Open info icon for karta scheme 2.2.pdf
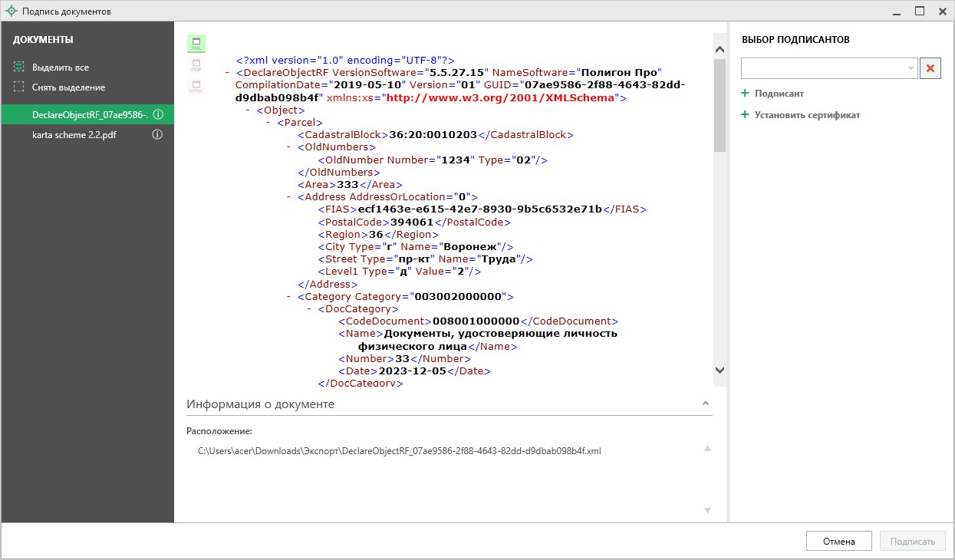The image size is (955, 560). click(x=157, y=134)
